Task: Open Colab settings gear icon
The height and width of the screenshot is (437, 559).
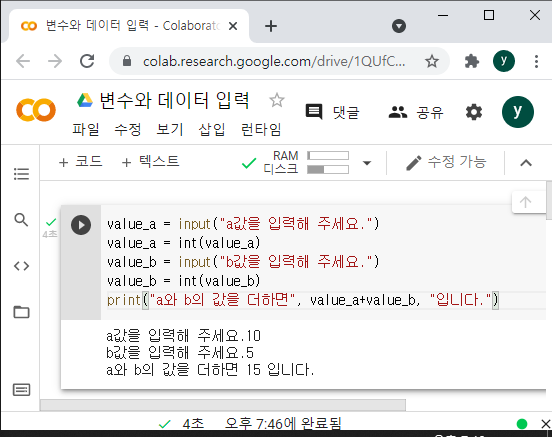Action: point(474,112)
